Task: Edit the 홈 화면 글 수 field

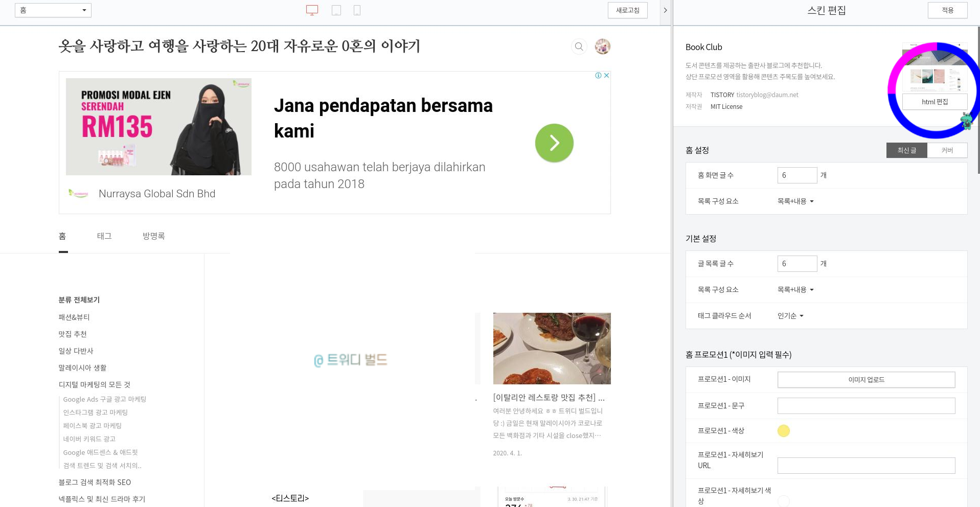Action: coord(797,175)
